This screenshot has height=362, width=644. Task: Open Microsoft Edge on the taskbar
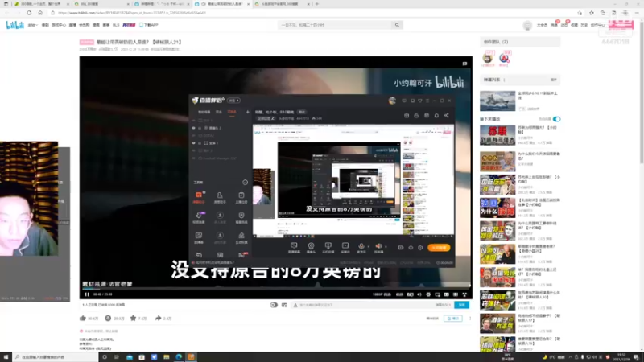[179, 357]
